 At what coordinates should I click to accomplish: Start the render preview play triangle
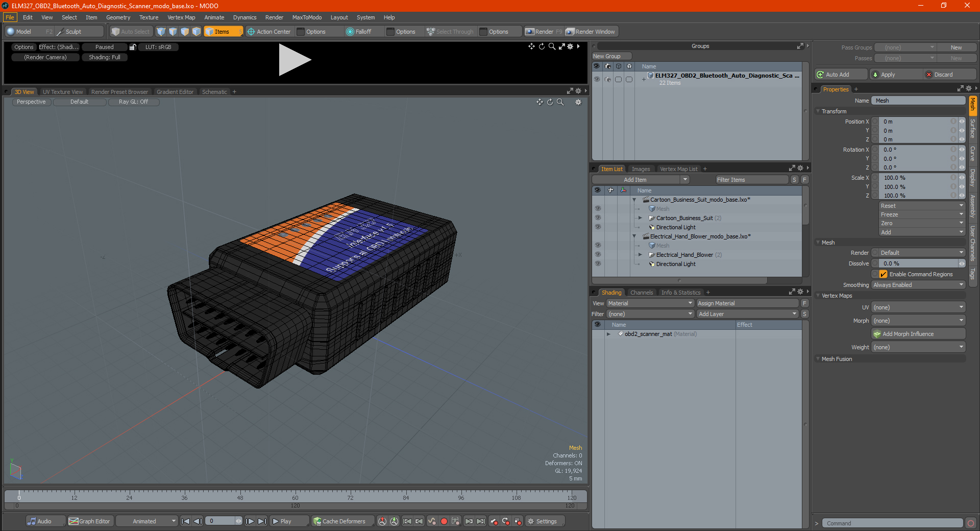(295, 60)
